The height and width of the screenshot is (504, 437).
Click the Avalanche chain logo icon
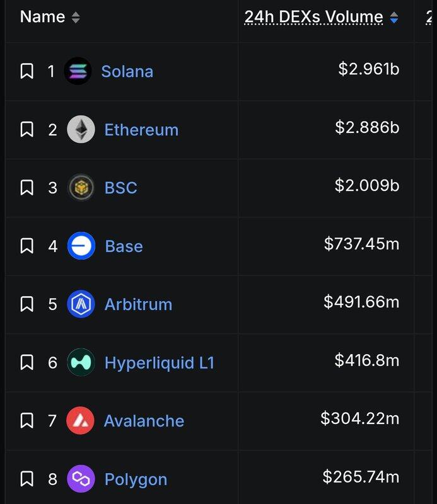[81, 421]
